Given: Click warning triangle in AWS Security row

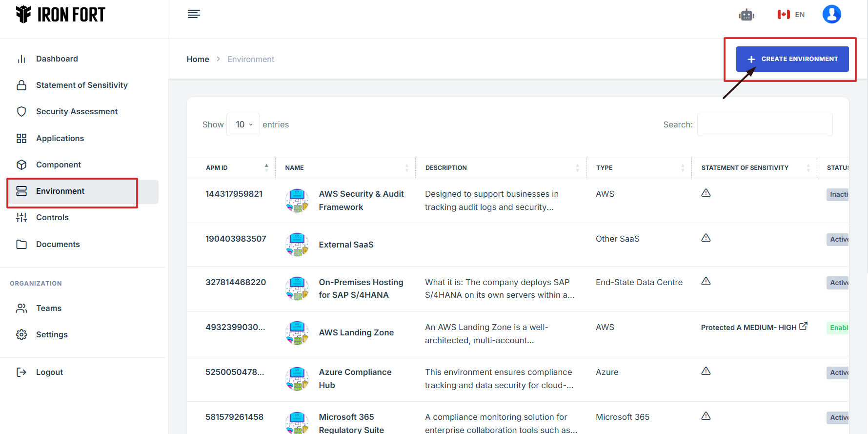Looking at the screenshot, I should click(706, 193).
